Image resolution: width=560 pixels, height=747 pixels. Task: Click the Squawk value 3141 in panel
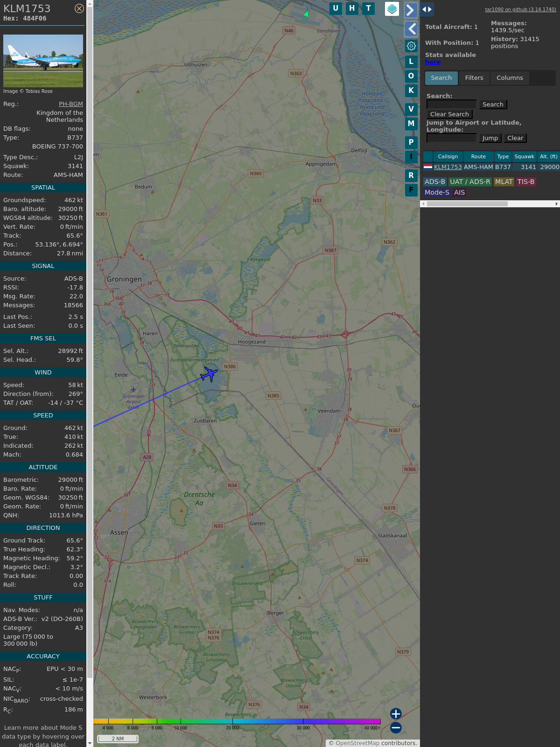click(x=75, y=166)
